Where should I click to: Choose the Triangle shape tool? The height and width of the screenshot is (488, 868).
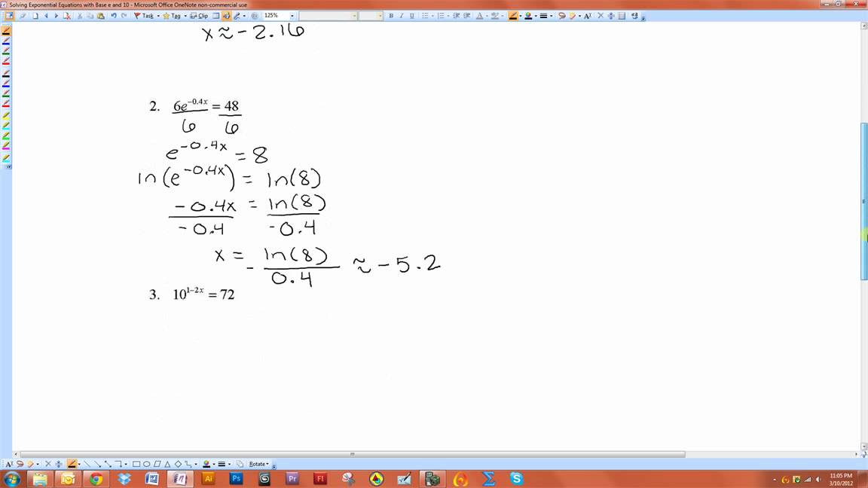coord(167,464)
